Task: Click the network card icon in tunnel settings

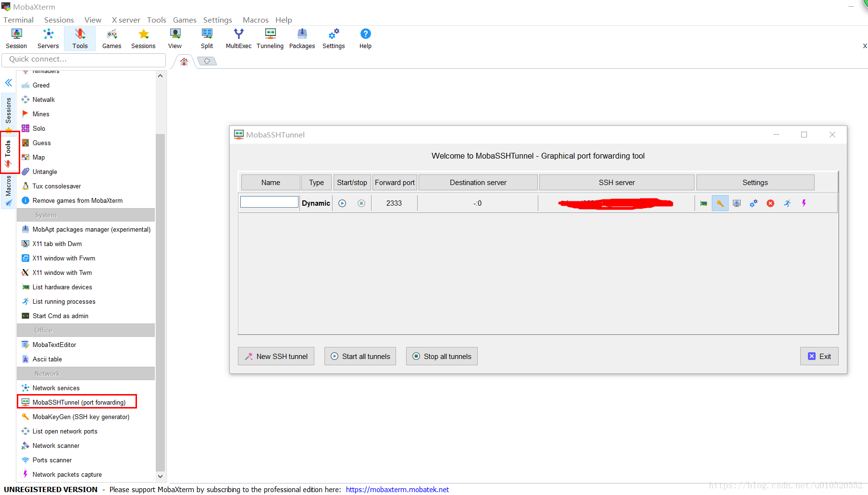Action: (704, 203)
